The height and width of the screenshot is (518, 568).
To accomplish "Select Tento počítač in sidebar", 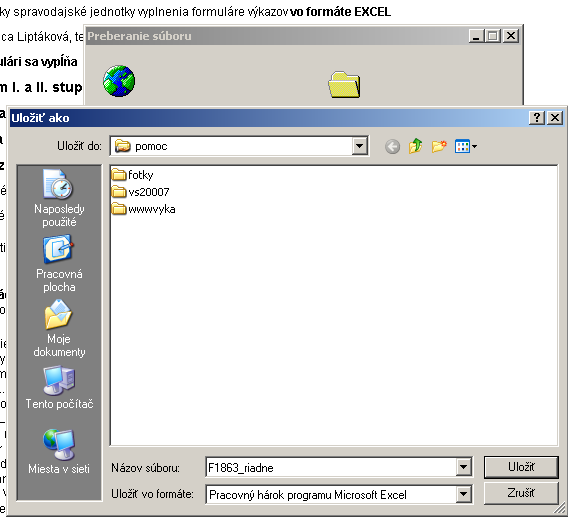I will pos(59,388).
